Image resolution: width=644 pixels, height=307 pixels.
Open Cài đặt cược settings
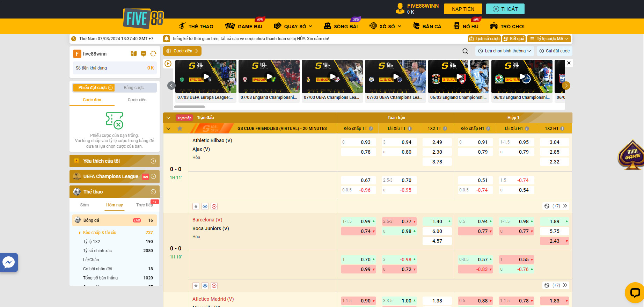555,51
